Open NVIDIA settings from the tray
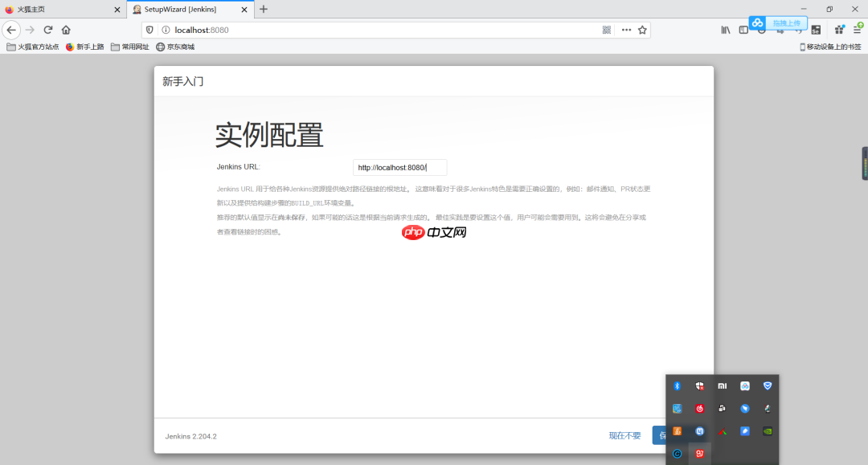Image resolution: width=868 pixels, height=465 pixels. (x=768, y=431)
